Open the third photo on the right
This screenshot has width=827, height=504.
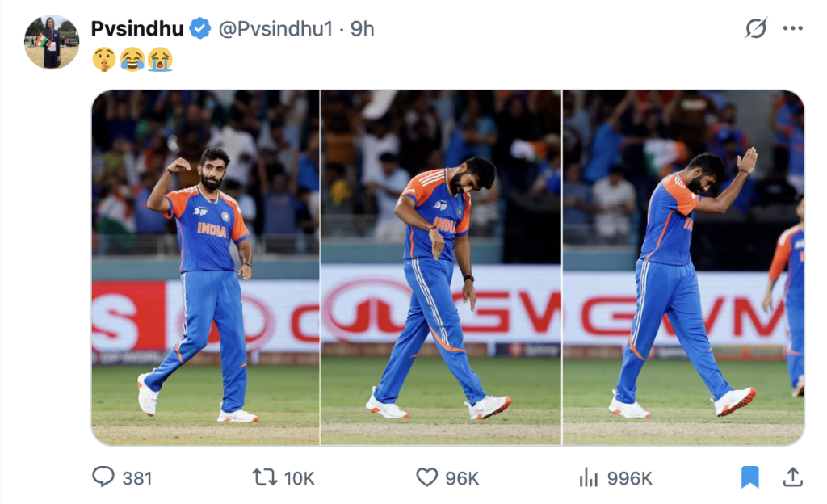coord(683,267)
